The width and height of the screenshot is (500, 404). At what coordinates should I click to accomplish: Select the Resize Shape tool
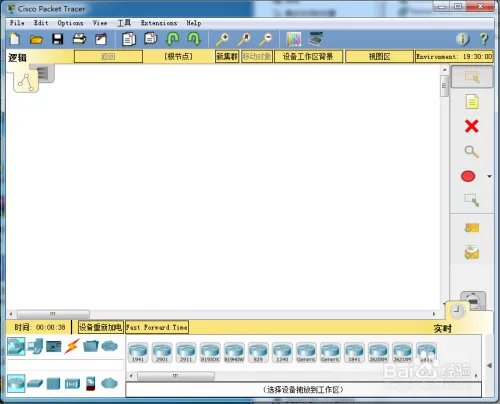pyautogui.click(x=472, y=200)
